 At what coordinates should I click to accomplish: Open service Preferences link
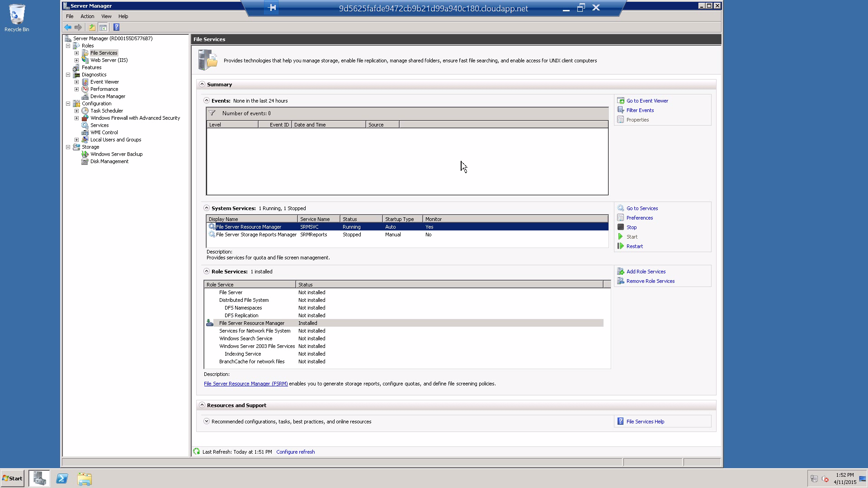coord(639,218)
